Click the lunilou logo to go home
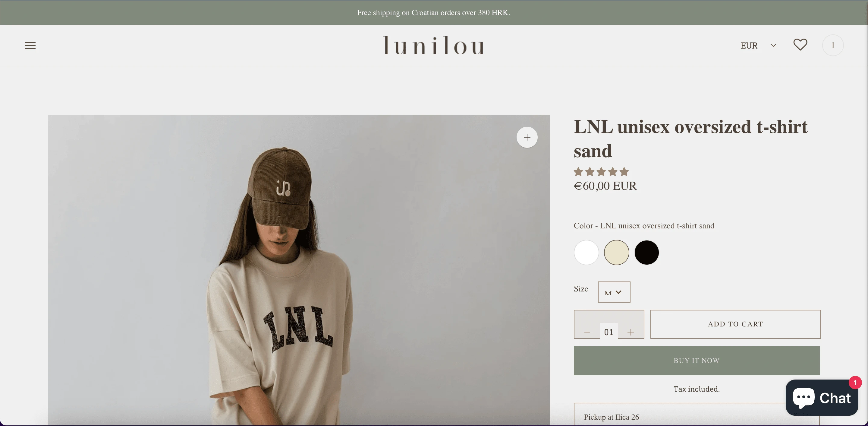This screenshot has width=868, height=426. (x=434, y=46)
